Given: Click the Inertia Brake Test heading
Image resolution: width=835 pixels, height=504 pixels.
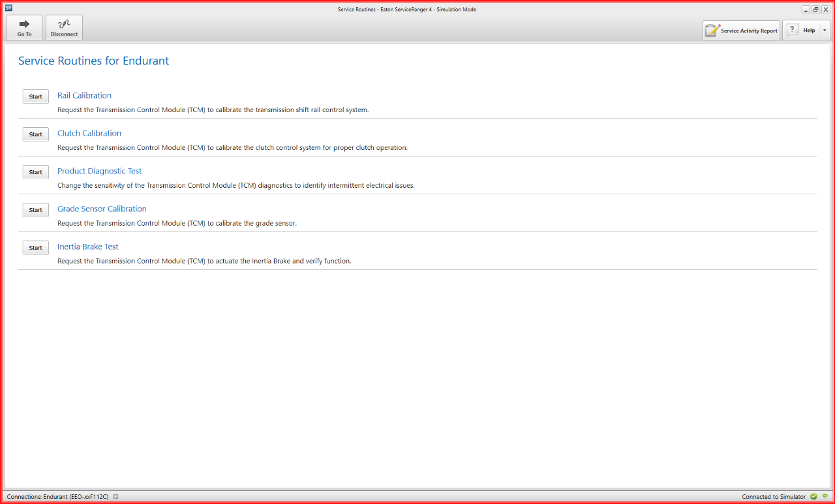Looking at the screenshot, I should 88,246.
